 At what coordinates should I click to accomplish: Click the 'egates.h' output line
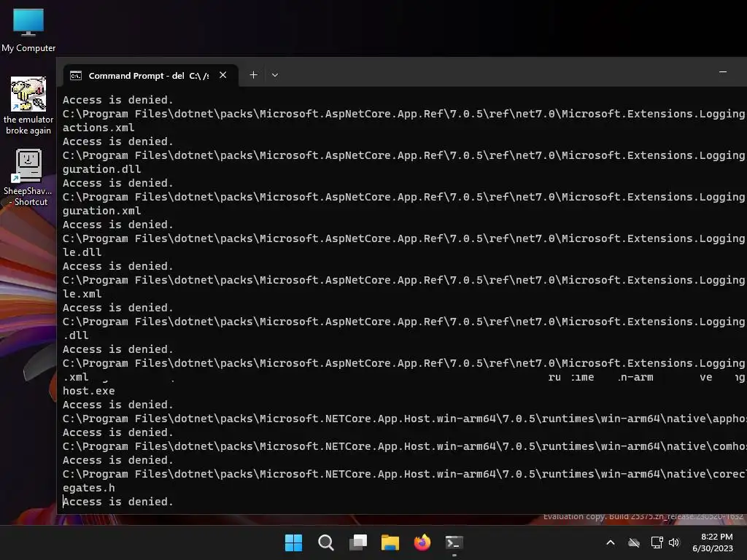88,488
